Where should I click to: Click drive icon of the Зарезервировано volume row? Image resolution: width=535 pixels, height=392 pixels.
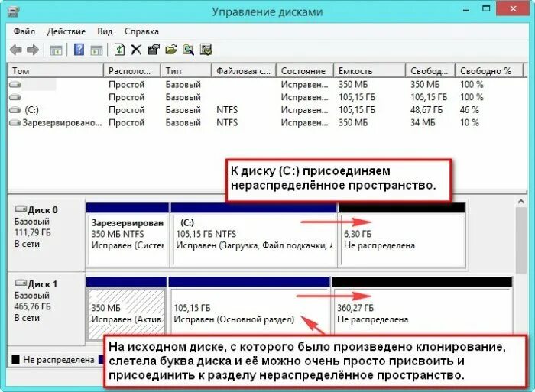[x=15, y=123]
